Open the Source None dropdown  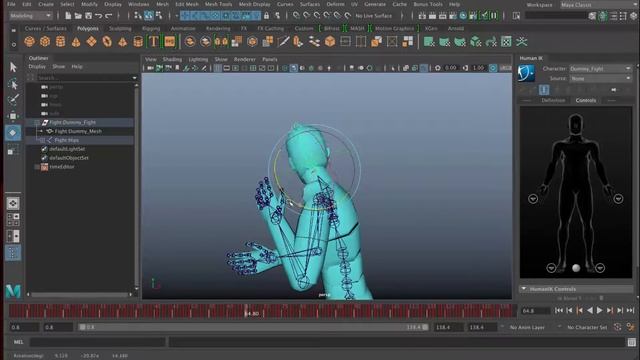click(600, 78)
